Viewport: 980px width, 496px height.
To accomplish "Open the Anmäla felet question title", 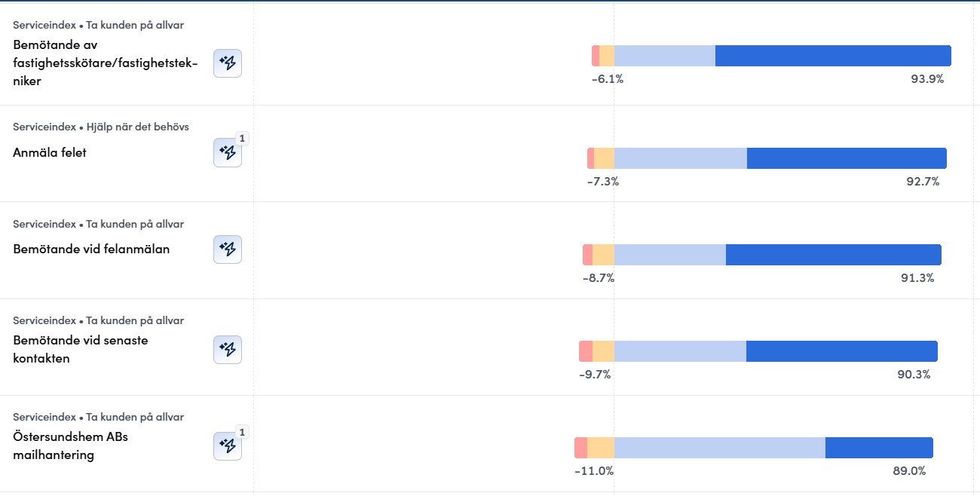I will click(50, 152).
